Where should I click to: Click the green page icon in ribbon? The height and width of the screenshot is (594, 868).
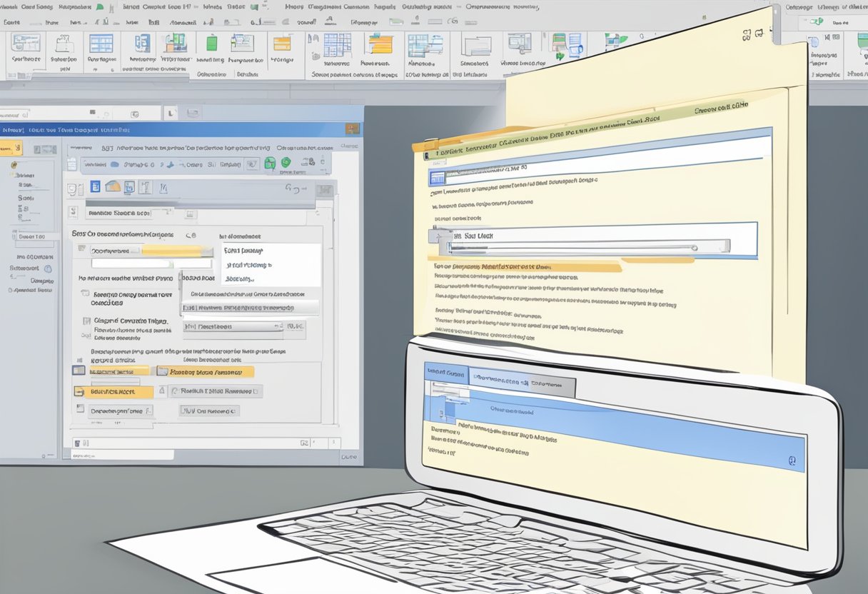[211, 44]
